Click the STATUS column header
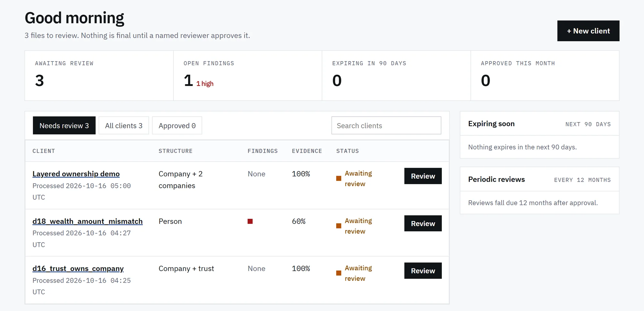This screenshot has width=644, height=311. 347,151
